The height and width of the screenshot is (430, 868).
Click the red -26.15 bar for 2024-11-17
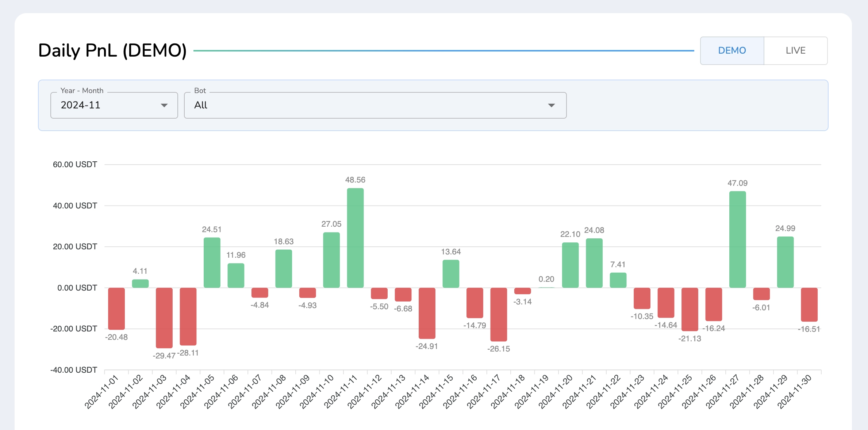[x=499, y=315]
